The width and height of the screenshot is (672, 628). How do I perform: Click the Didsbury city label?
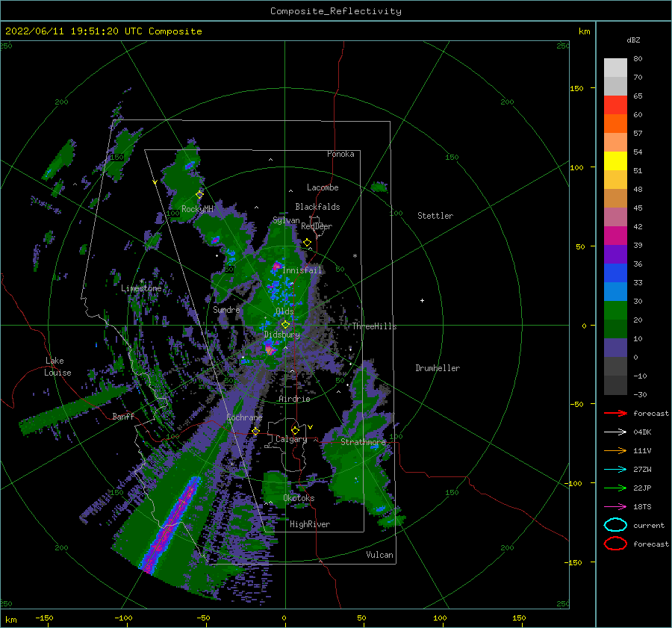click(x=281, y=335)
